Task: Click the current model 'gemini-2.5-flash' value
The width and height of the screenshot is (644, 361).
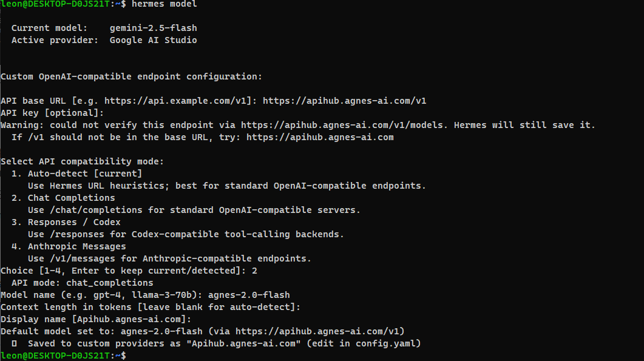Action: (x=153, y=28)
